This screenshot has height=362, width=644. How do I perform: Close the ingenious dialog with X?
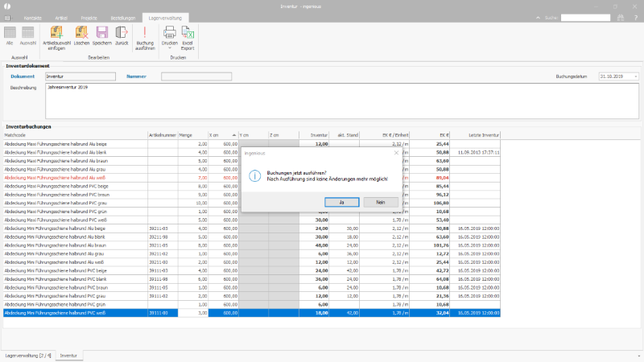click(396, 153)
